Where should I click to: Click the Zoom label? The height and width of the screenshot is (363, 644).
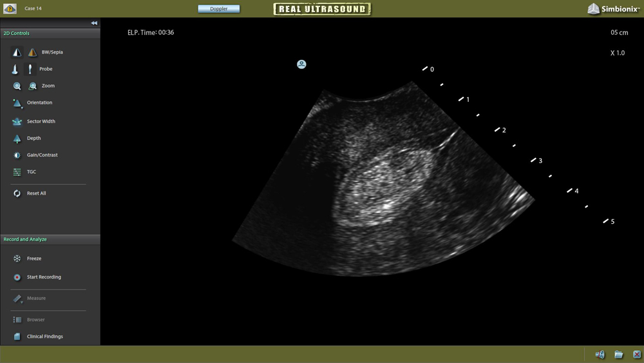coord(48,86)
